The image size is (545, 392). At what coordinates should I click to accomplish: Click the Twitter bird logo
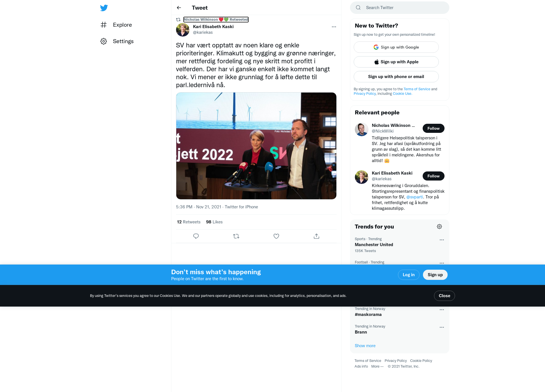[104, 8]
